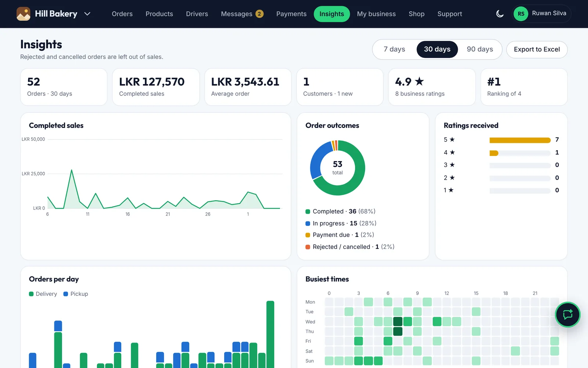Click the LKR 127,570 Completed sales card

pyautogui.click(x=156, y=87)
